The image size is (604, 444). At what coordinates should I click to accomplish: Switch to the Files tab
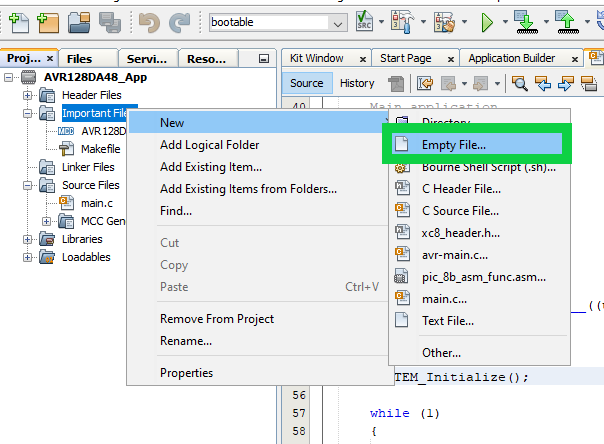click(x=79, y=59)
